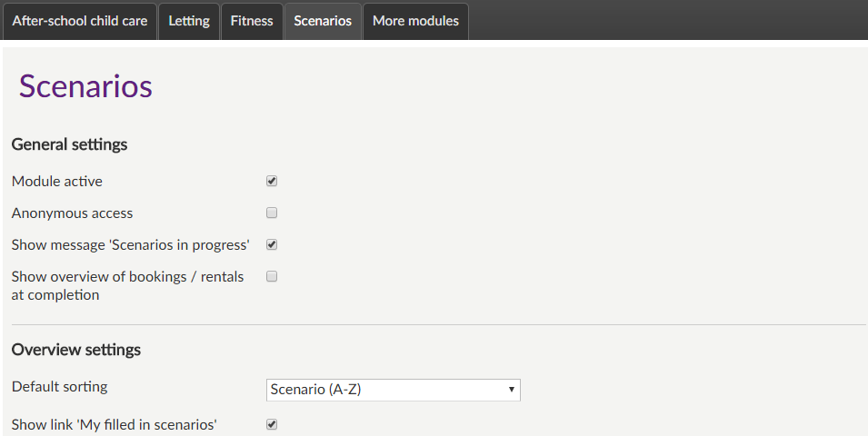
Task: Open the After-school child care tab
Action: tap(79, 21)
